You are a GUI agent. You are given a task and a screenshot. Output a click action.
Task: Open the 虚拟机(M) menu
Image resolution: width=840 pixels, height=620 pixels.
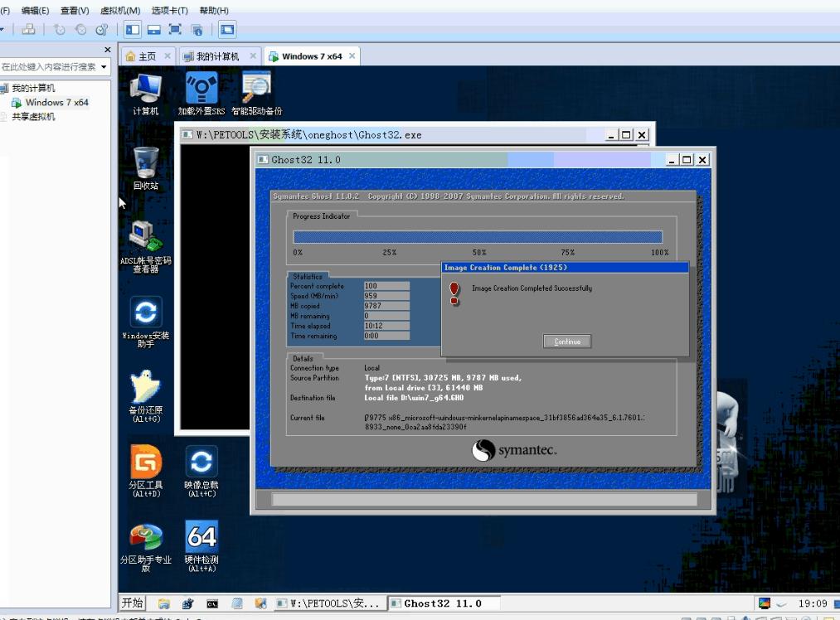[x=119, y=10]
